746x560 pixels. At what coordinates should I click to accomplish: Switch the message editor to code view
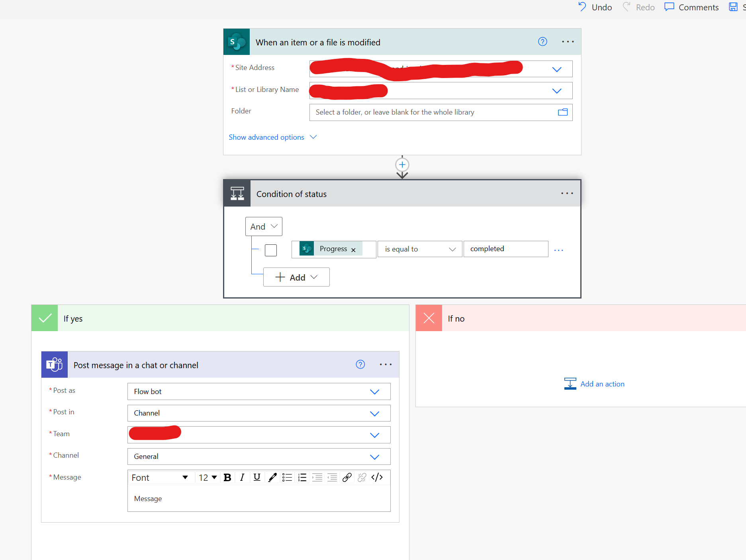tap(377, 477)
